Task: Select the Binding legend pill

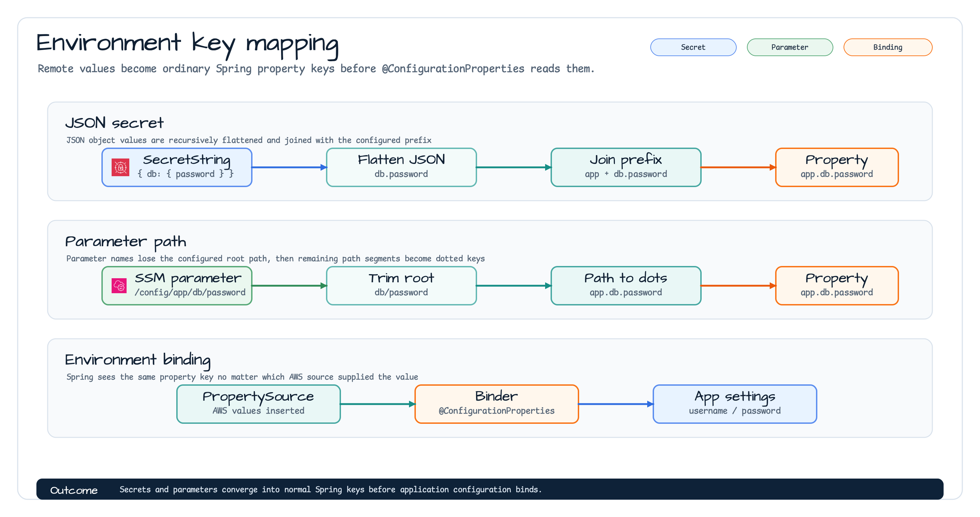Action: pos(887,47)
